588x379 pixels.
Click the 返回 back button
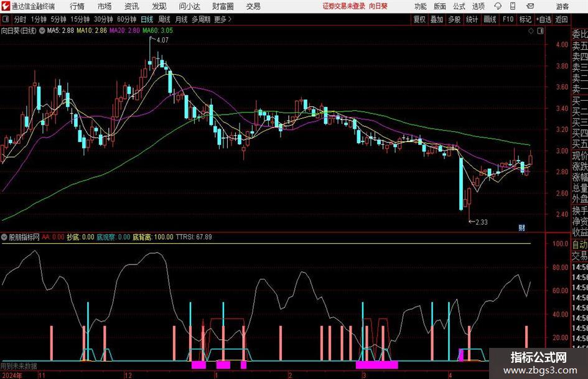[561, 19]
